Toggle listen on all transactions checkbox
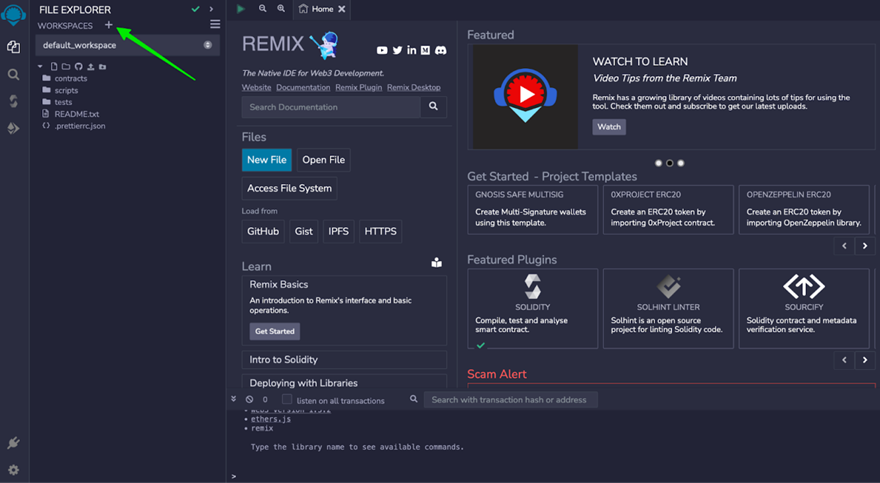The width and height of the screenshot is (880, 483). (x=287, y=399)
